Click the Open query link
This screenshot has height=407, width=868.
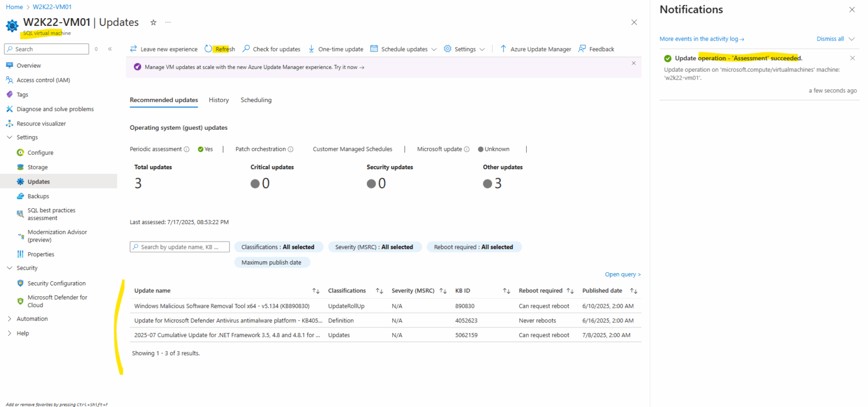[x=622, y=274]
